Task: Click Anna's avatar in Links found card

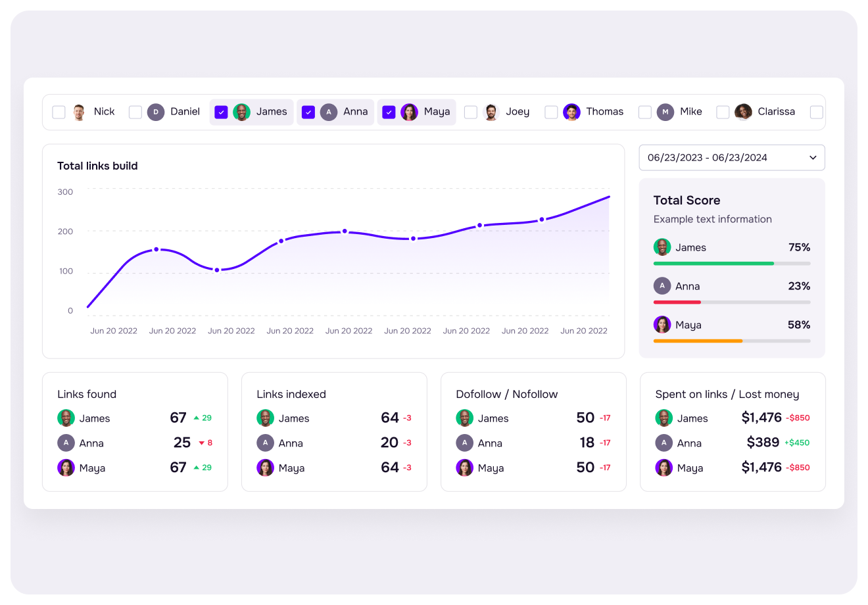Action: [x=66, y=443]
